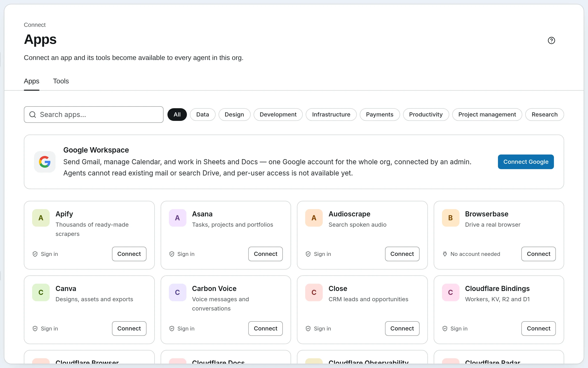This screenshot has height=368, width=588.
Task: Click the Connect breadcrumb label
Action: tap(35, 25)
